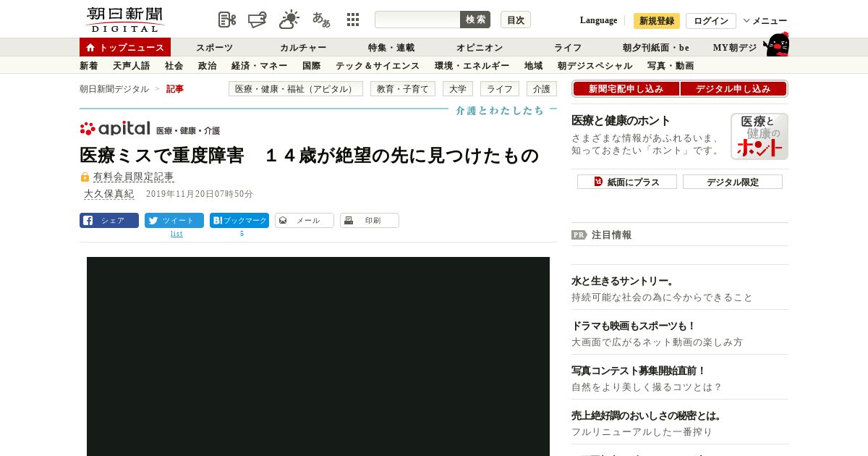The width and height of the screenshot is (868, 456).
Task: Open 環境・エネルギー section
Action: [x=472, y=65]
